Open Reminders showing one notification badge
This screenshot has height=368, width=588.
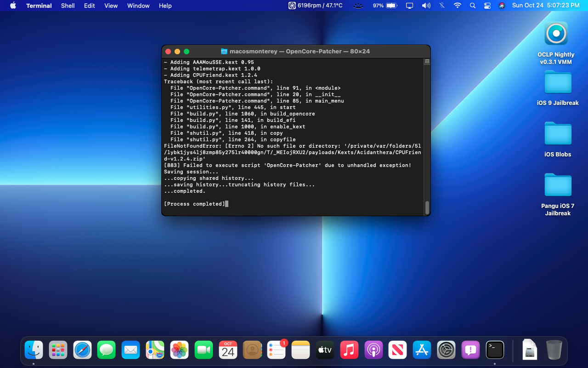[x=276, y=350]
